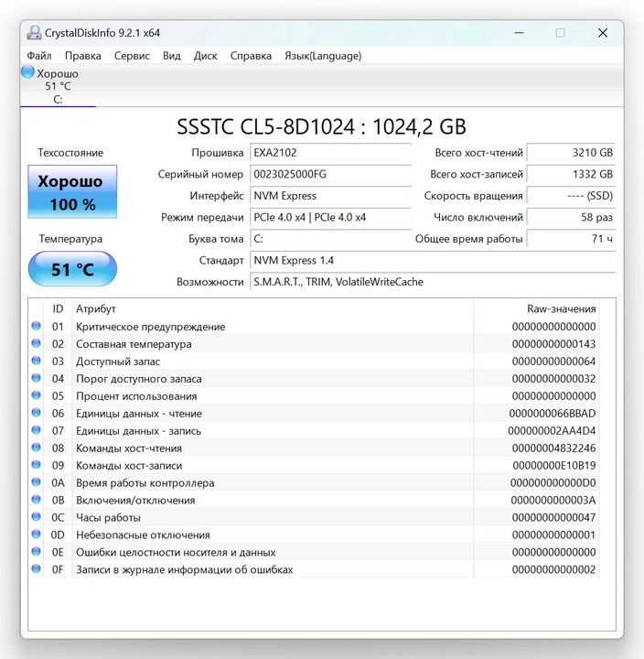Click raw value 00000000000143

point(553,344)
